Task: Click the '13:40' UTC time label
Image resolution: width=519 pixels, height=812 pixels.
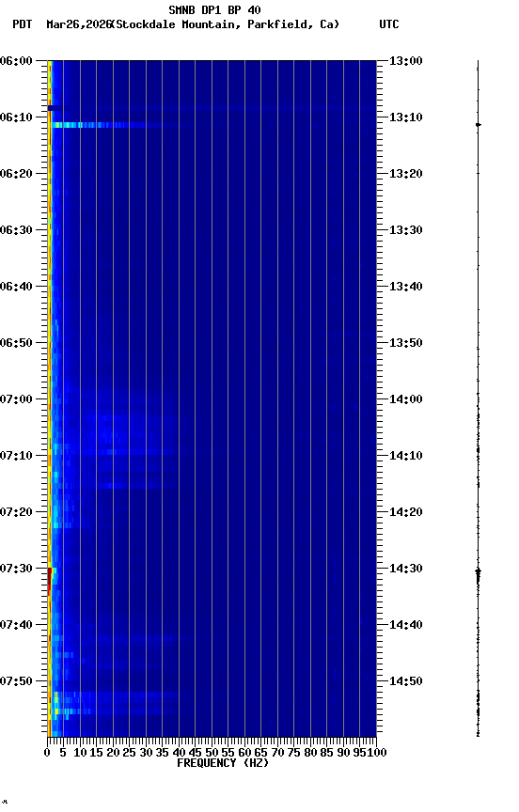Action: tap(406, 287)
